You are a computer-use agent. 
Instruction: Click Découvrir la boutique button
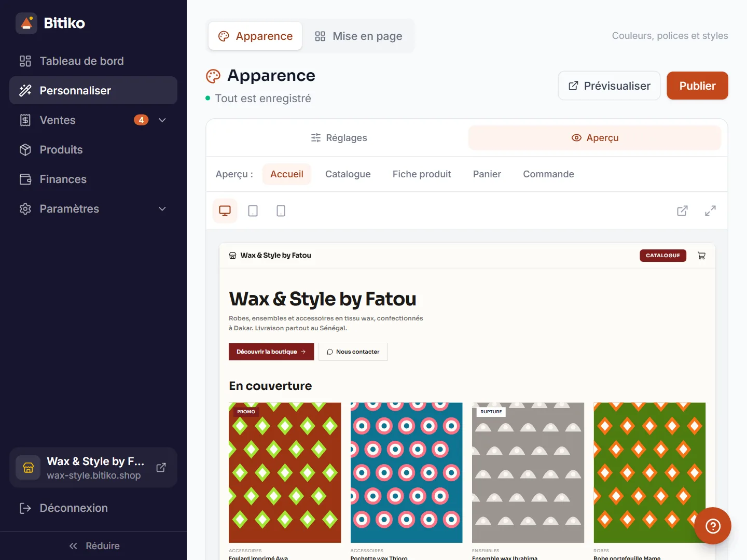(x=271, y=352)
